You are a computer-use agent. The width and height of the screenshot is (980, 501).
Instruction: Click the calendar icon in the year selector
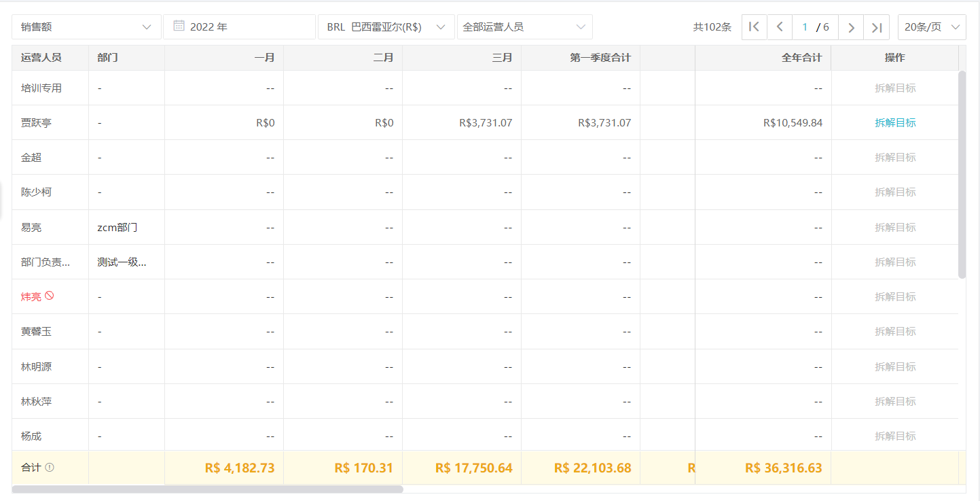179,24
